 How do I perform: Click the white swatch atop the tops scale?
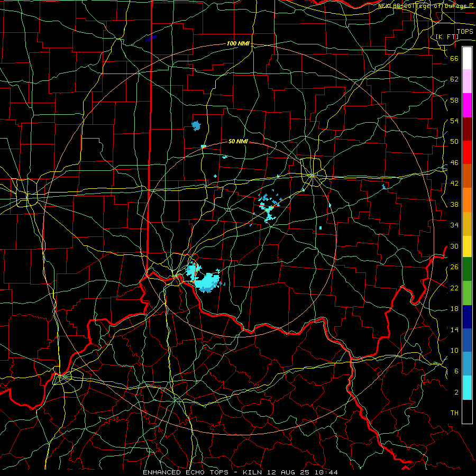click(467, 58)
